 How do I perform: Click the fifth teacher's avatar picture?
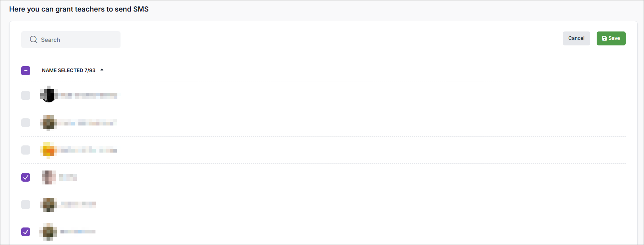click(x=49, y=205)
